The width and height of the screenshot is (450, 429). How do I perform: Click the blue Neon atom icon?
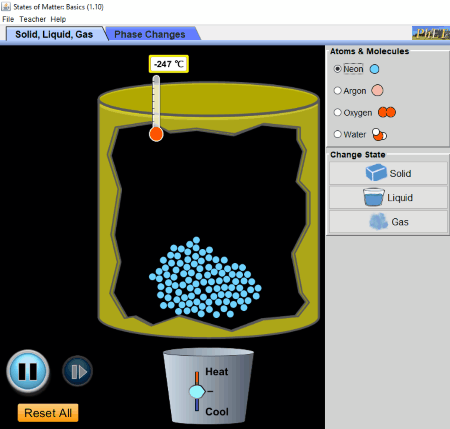click(x=375, y=69)
